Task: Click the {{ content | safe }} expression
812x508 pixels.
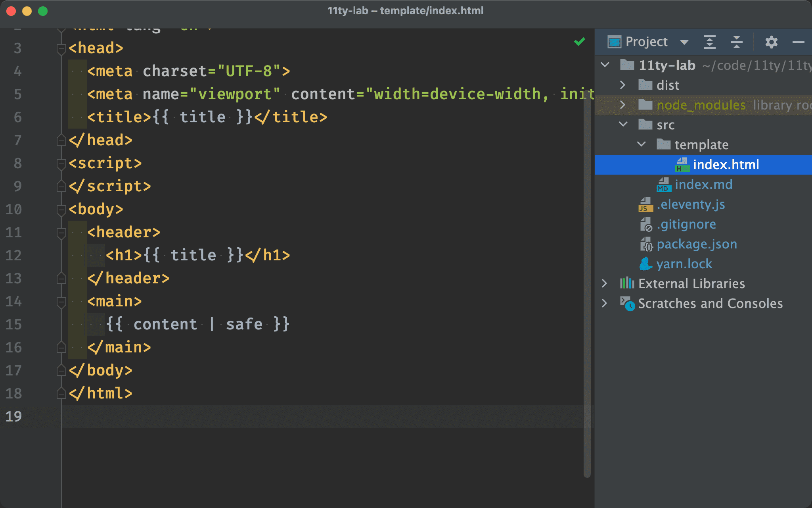Action: (x=198, y=324)
